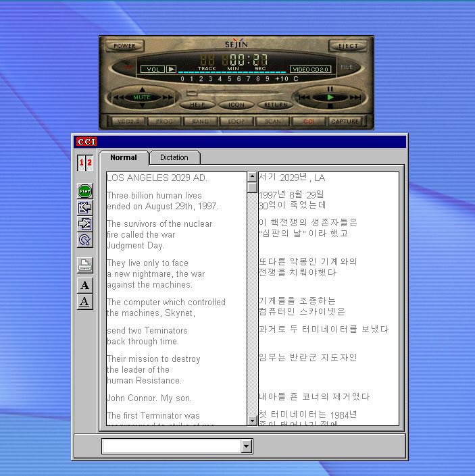This screenshot has height=476, width=475.
Task: Click the cyan progress bar under the time
Action: (x=232, y=72)
